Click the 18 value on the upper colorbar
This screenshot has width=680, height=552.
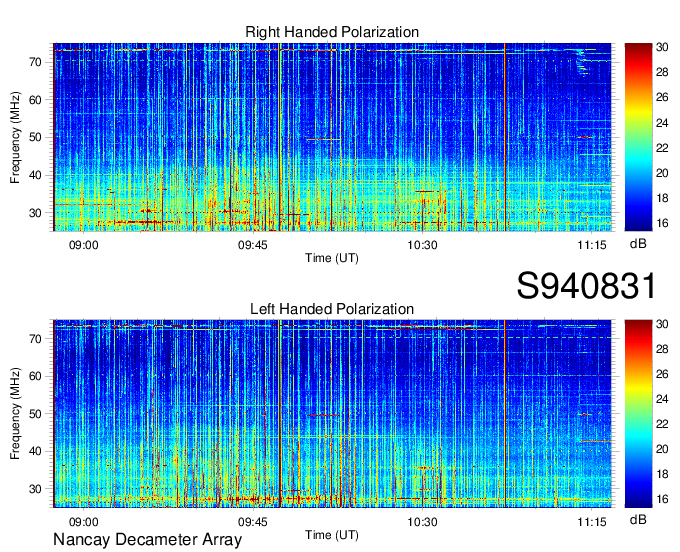click(x=662, y=198)
